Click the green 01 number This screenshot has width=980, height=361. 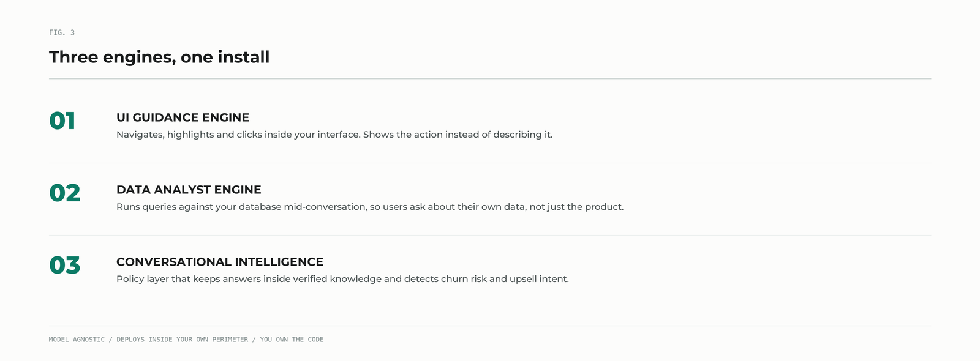pyautogui.click(x=62, y=121)
